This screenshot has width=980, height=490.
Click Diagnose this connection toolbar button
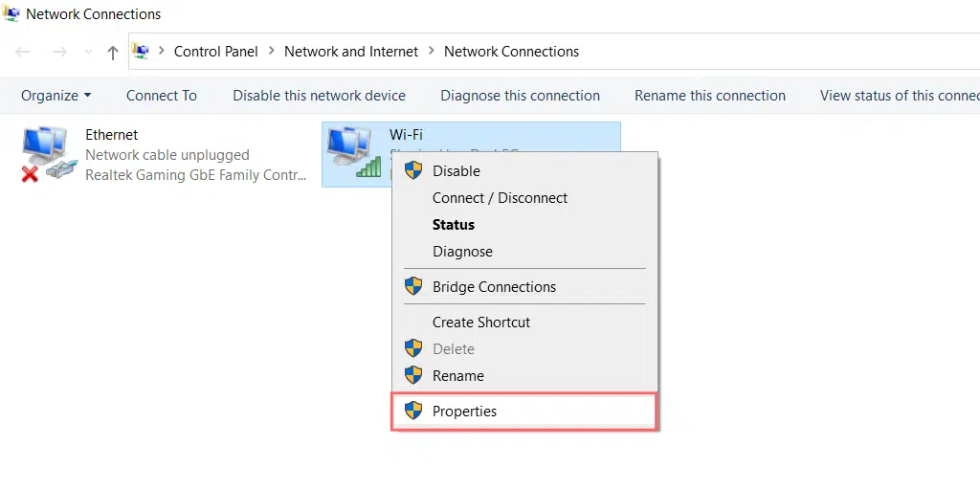[520, 96]
